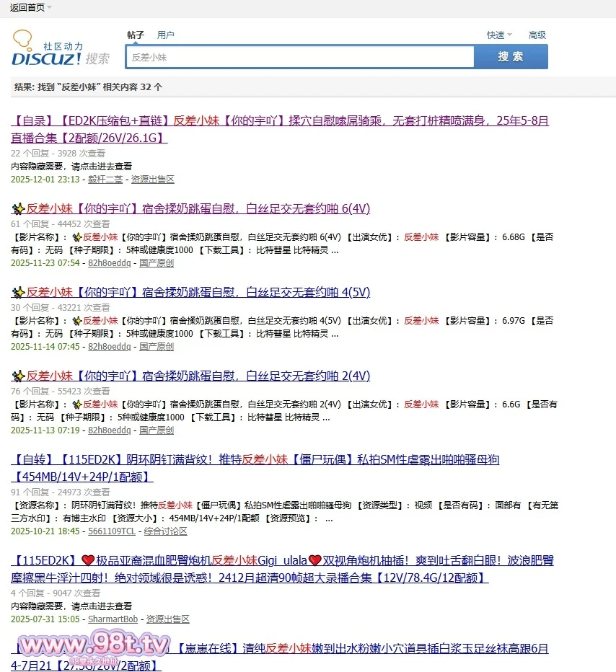This screenshot has width=616, height=672.
Task: Go to the 综合讨论区 forum section
Action: click(x=165, y=531)
